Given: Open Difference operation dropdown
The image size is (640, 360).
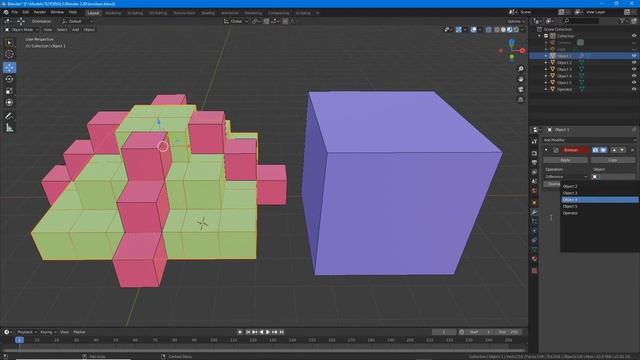Looking at the screenshot, I should [x=565, y=177].
